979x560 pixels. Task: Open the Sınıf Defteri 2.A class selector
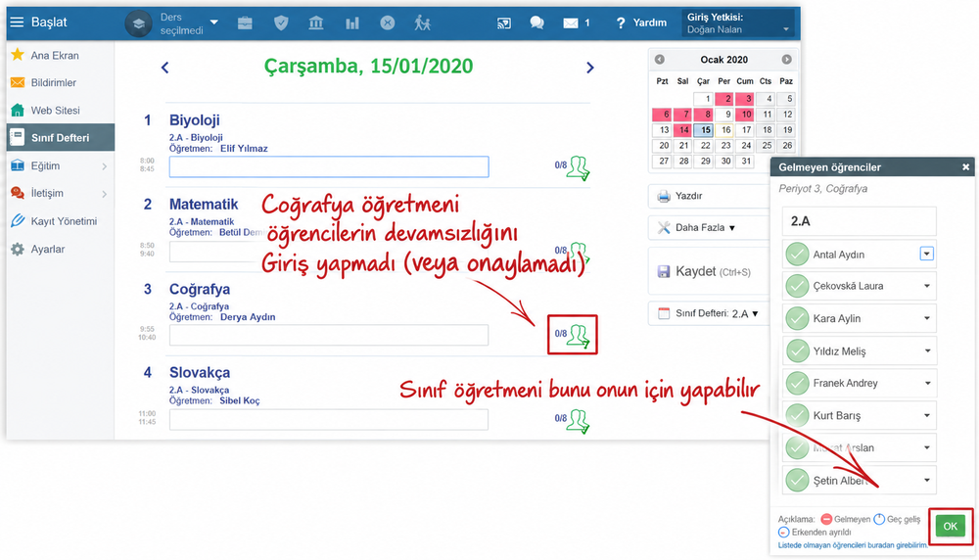pos(708,313)
